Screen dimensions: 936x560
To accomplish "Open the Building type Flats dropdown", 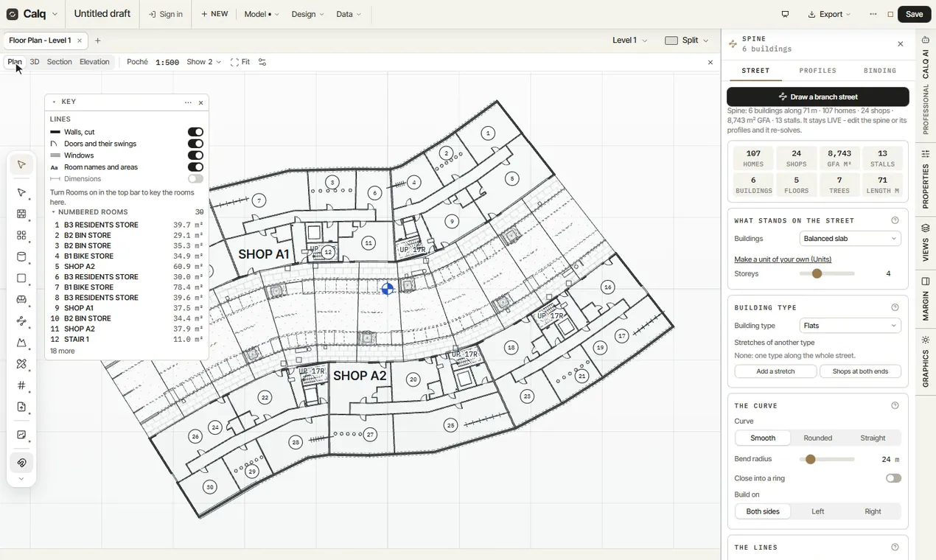I will click(851, 326).
